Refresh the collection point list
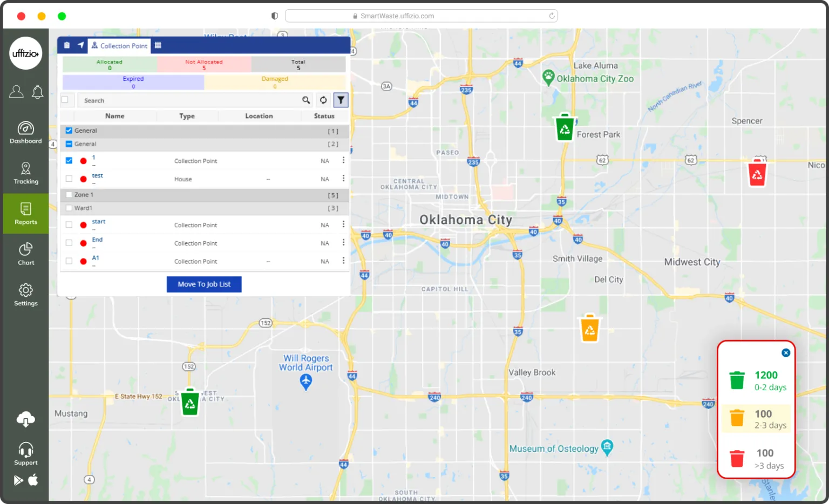This screenshot has width=829, height=504. click(323, 100)
